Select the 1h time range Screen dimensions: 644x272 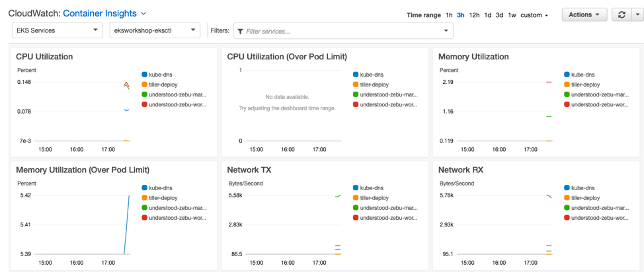449,15
